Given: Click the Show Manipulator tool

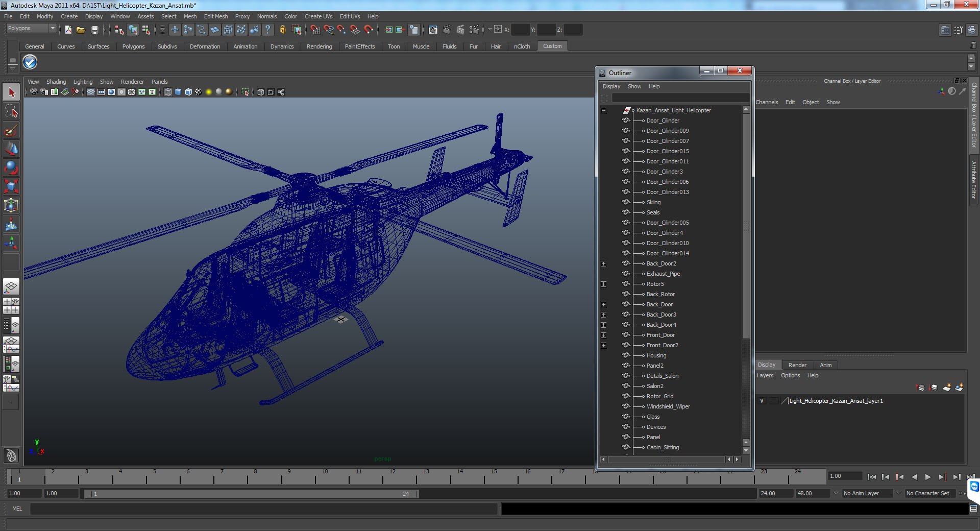Looking at the screenshot, I should click(x=11, y=242).
